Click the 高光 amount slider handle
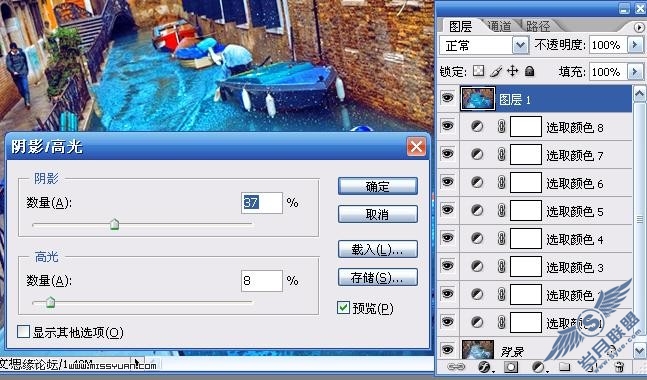Image resolution: width=647 pixels, height=380 pixels. click(x=50, y=302)
